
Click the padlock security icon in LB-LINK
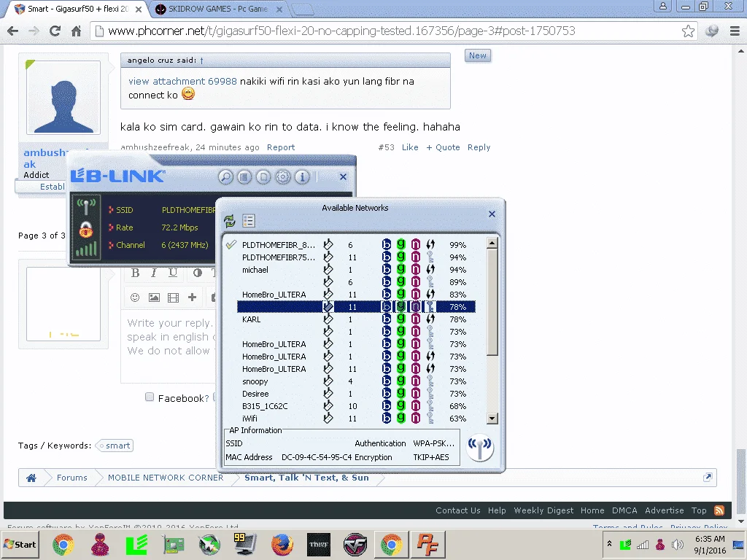coord(86,230)
